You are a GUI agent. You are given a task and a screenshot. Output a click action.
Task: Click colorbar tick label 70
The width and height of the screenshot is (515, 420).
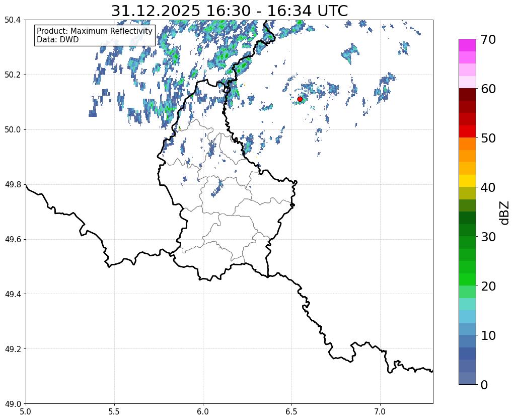coord(488,39)
